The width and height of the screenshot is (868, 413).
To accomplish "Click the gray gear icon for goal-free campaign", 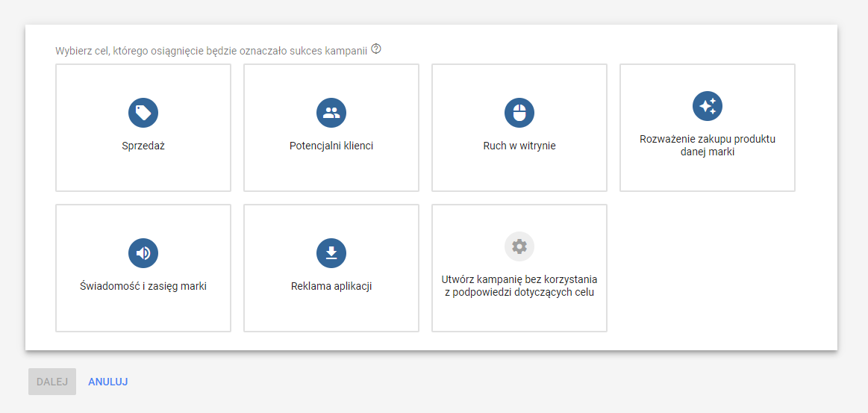I will coord(519,246).
